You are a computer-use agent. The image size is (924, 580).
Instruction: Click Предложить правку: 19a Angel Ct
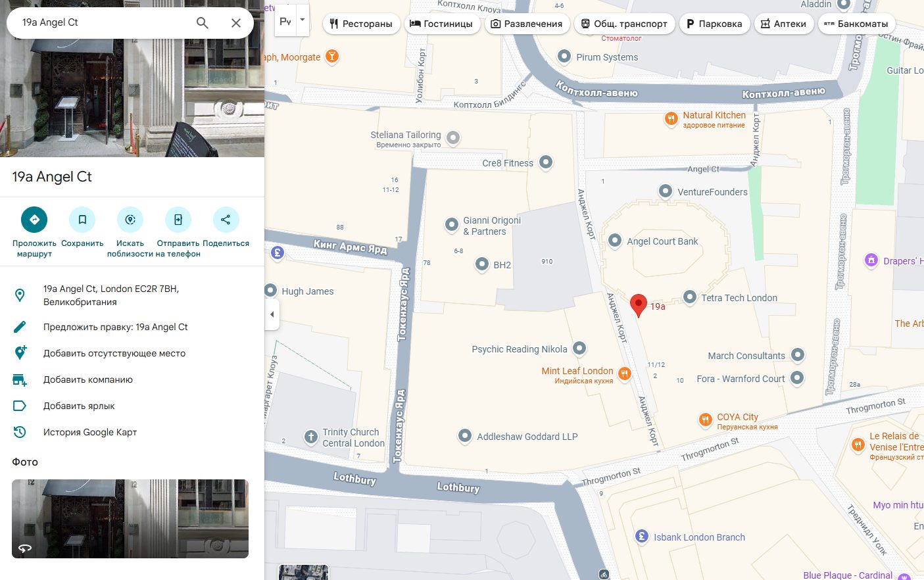(x=132, y=327)
